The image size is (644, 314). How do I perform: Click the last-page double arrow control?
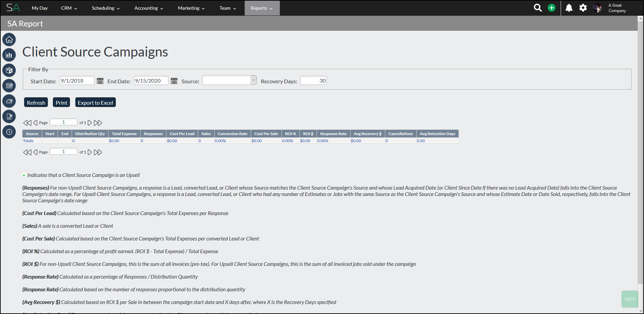point(98,122)
